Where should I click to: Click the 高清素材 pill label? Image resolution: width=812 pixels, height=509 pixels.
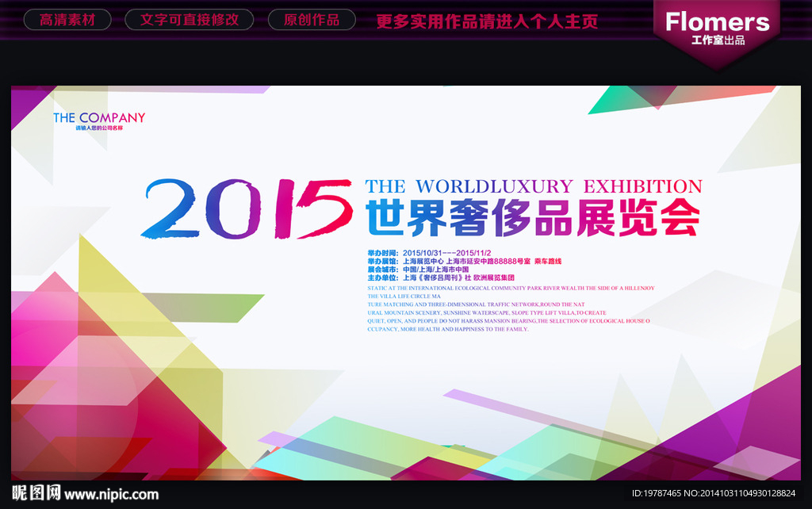click(67, 20)
